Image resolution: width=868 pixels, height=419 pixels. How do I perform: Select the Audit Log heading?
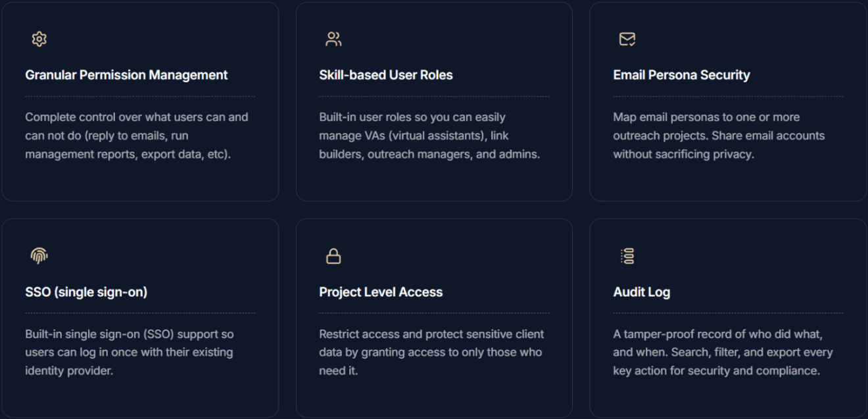(x=641, y=292)
